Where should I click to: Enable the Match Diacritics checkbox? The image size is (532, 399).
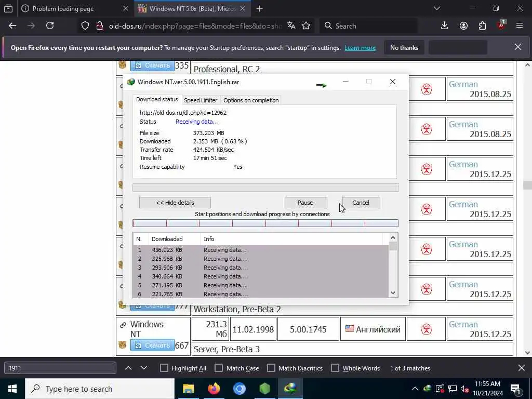pyautogui.click(x=271, y=368)
